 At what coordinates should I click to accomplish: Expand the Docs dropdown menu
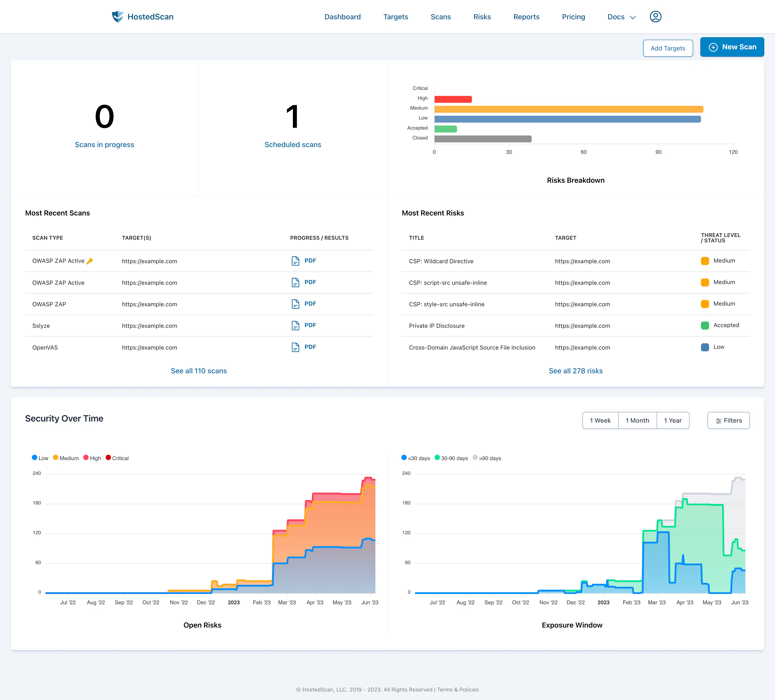coord(622,17)
